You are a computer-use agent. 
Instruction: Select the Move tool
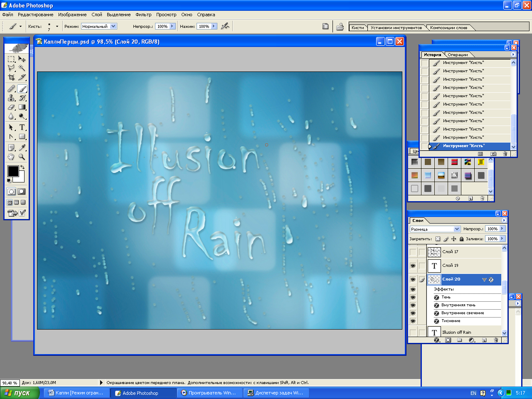coord(22,59)
